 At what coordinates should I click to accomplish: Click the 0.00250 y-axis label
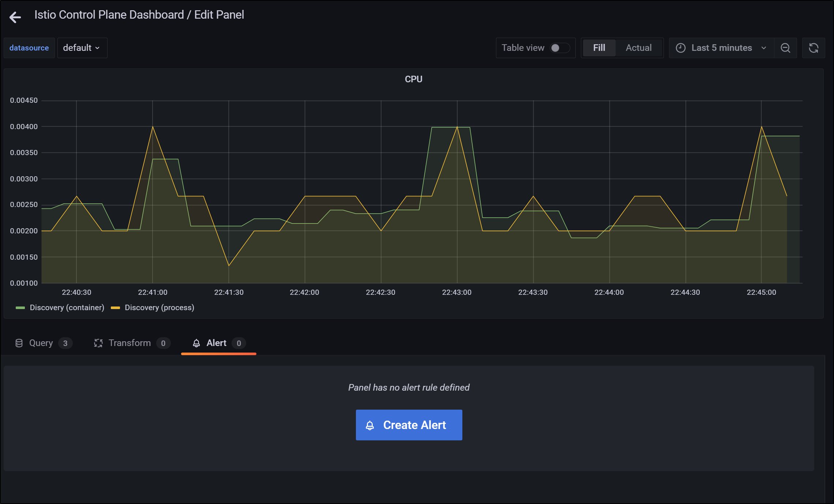click(x=24, y=204)
